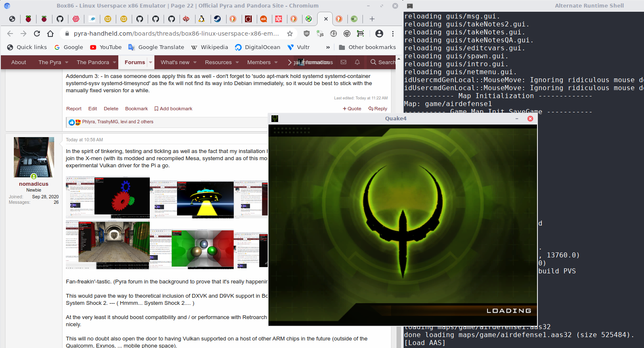This screenshot has height=348, width=644.
Task: Open the UFO beam screenshot thumbnail
Action: coord(205,200)
